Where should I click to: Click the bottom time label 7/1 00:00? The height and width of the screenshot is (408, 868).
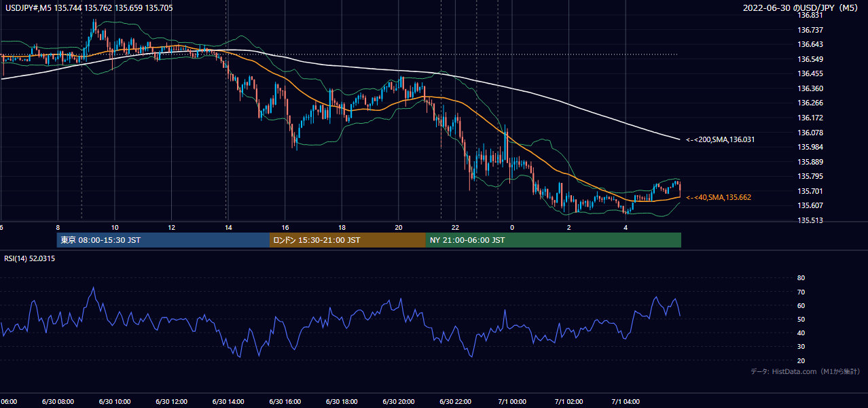point(511,402)
